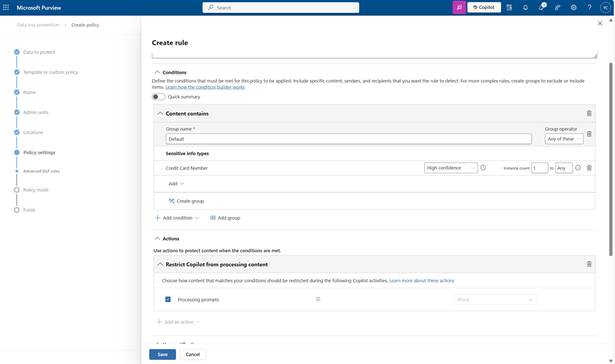Go to Locations step in wizard
The image size is (615, 364).
click(x=33, y=133)
